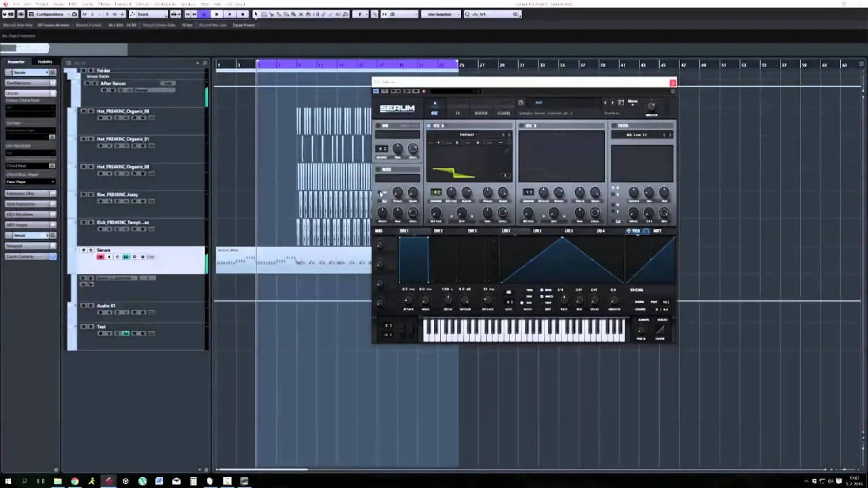Open the Devices menu

tap(142, 4)
